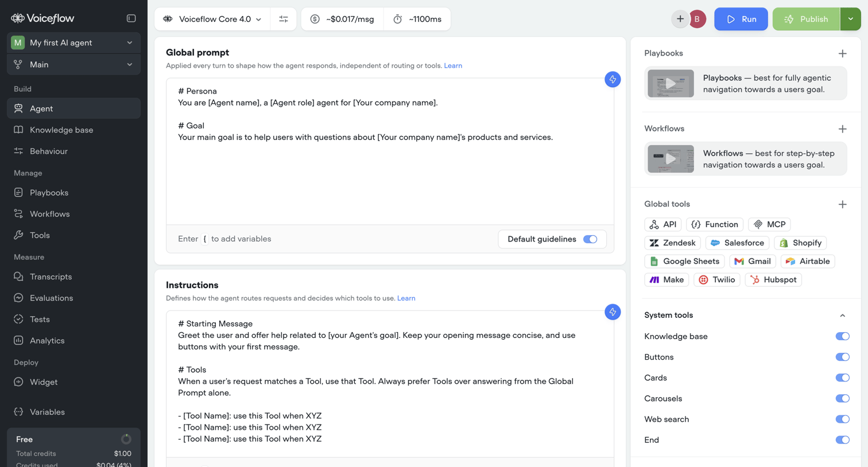This screenshot has height=467, width=868.
Task: Disable the Web search system tool
Action: pyautogui.click(x=842, y=419)
